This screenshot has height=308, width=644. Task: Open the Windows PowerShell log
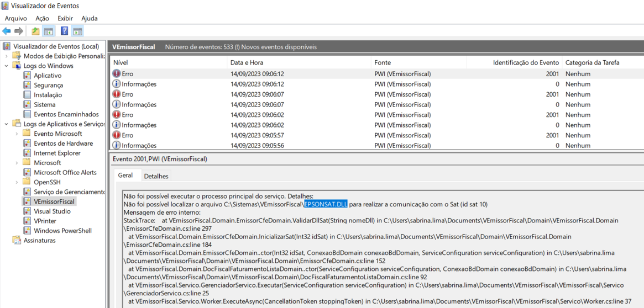click(62, 231)
